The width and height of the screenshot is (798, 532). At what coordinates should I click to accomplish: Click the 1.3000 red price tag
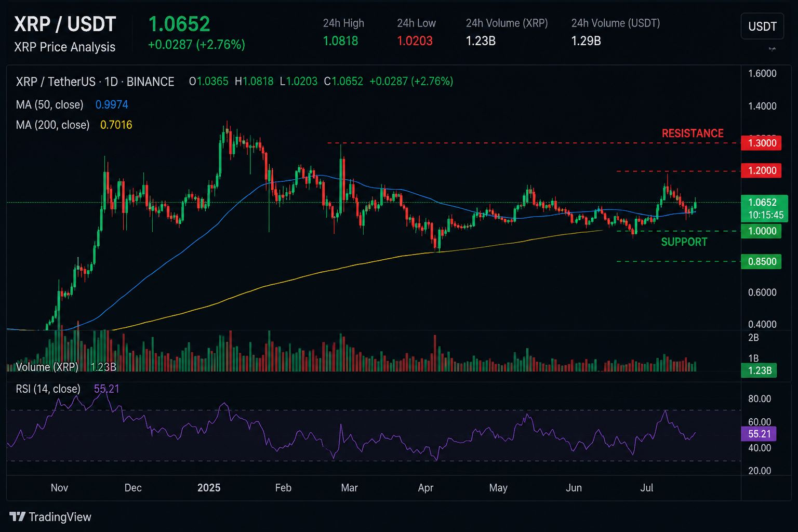point(762,143)
